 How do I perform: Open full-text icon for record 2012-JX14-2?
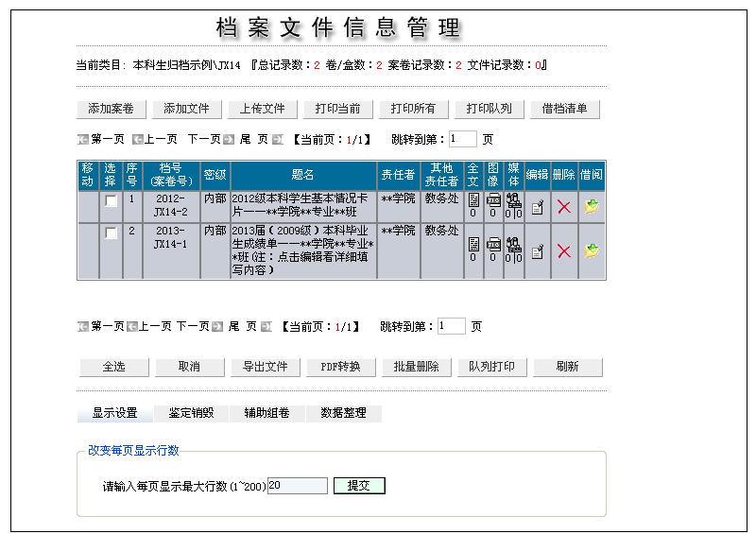pyautogui.click(x=473, y=200)
